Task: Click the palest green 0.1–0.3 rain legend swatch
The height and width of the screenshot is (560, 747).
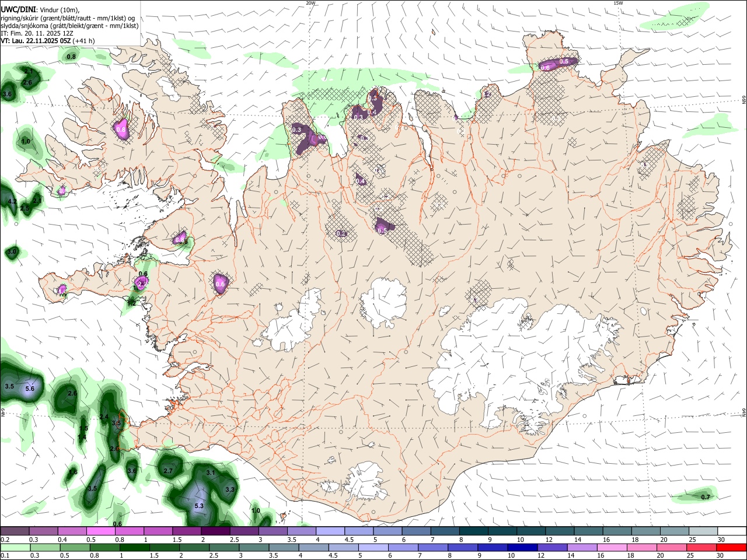Action: tap(15, 547)
